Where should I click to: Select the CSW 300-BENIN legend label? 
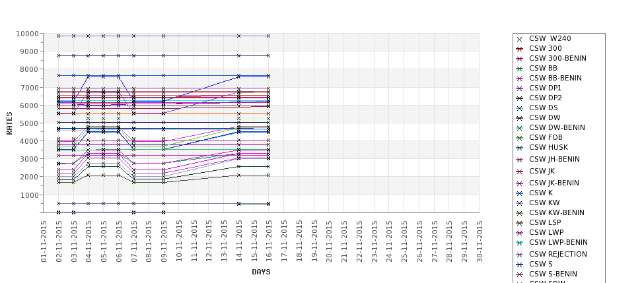point(557,59)
